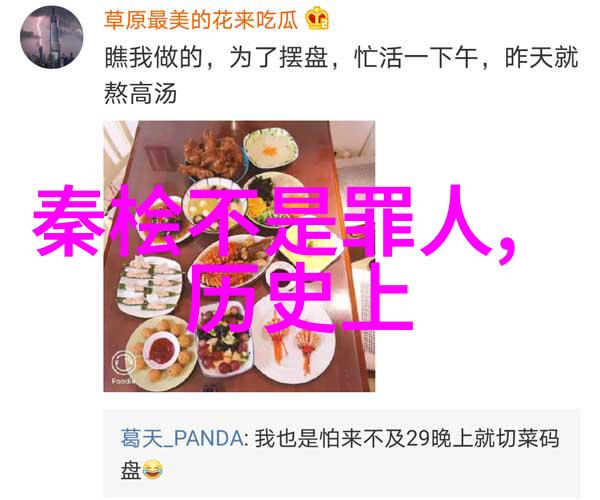
Task: Tap the gray comment reply box
Action: coord(342,453)
